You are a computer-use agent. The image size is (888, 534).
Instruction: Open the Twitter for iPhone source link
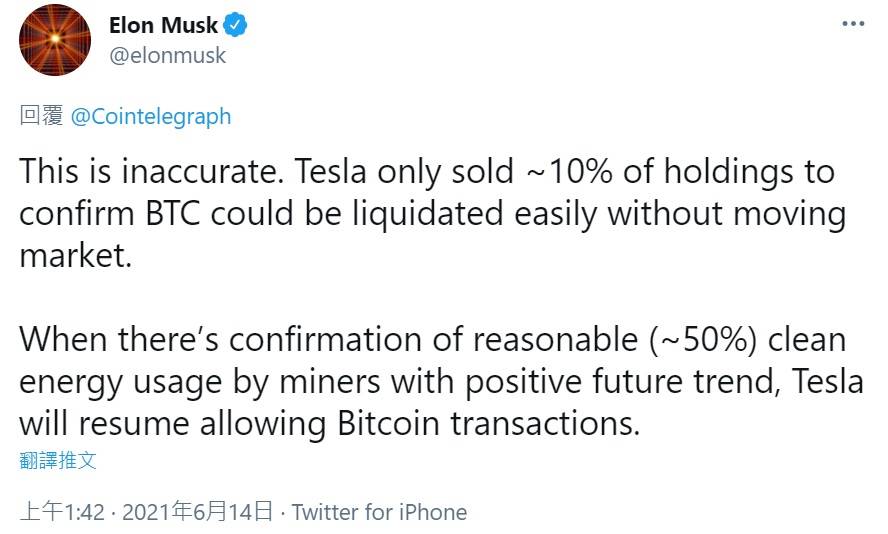click(x=379, y=512)
